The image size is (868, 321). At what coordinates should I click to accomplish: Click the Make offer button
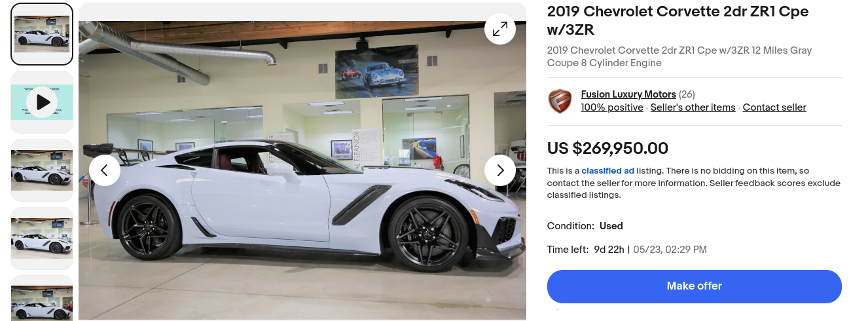(695, 286)
